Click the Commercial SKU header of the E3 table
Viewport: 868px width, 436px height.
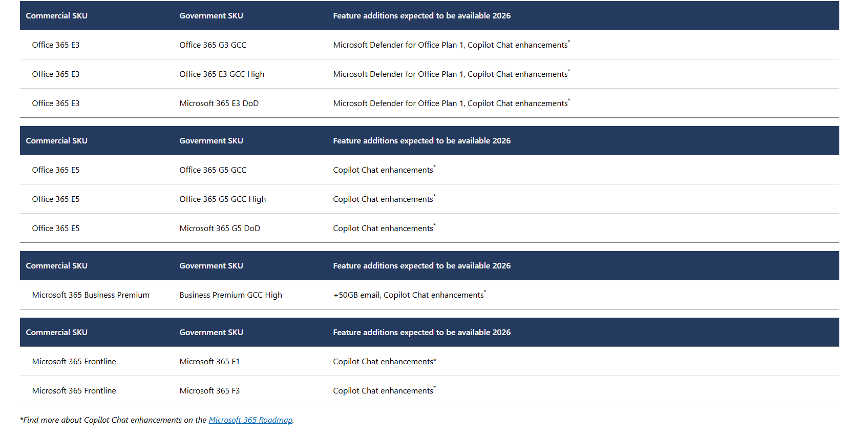pyautogui.click(x=57, y=16)
